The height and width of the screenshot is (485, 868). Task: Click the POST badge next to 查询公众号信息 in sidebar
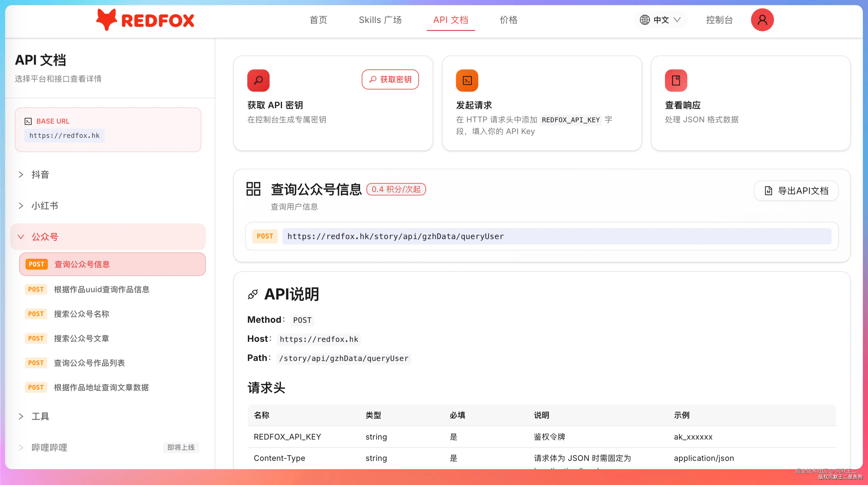tap(36, 264)
